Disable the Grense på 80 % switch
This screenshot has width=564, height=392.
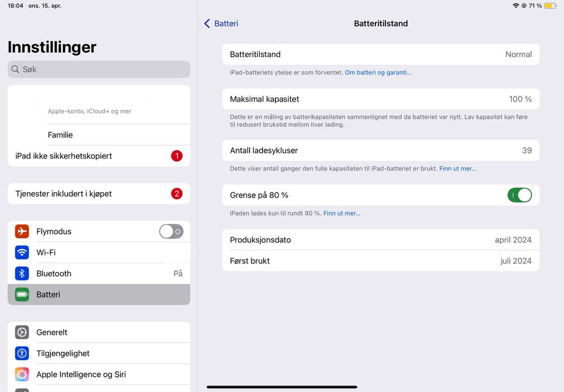pyautogui.click(x=519, y=195)
